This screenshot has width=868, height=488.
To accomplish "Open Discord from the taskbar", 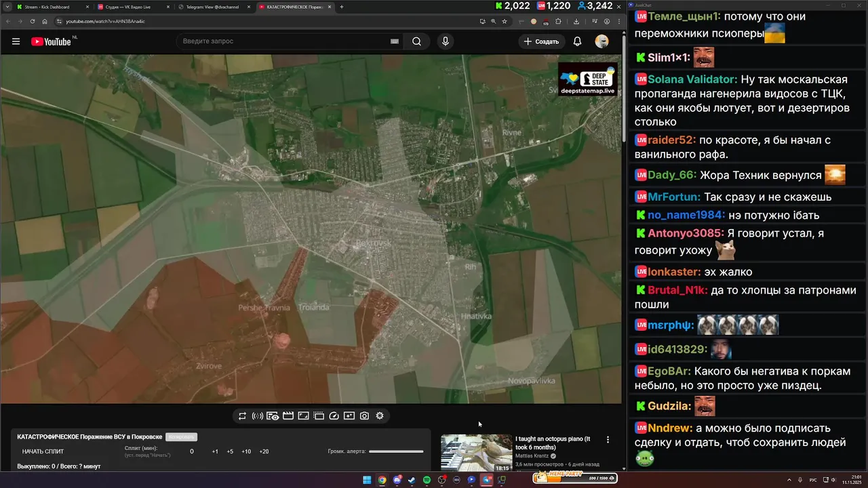I will 397,480.
